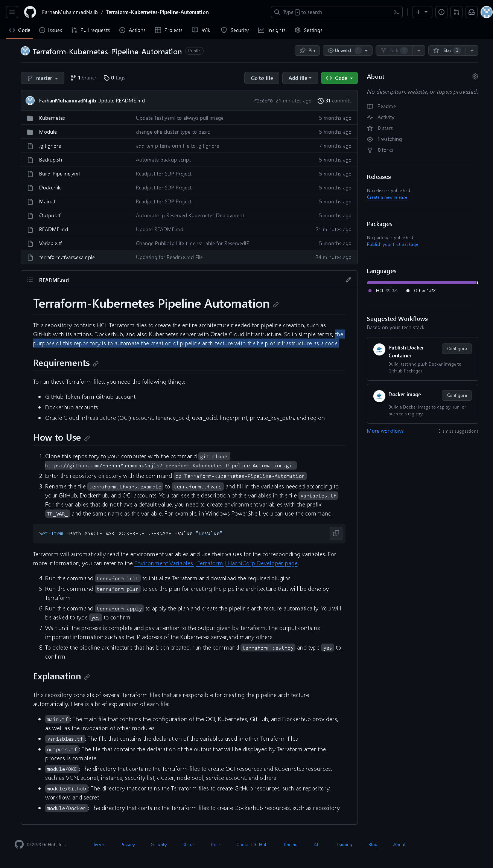Open the hamburger navigation menu

(12, 12)
